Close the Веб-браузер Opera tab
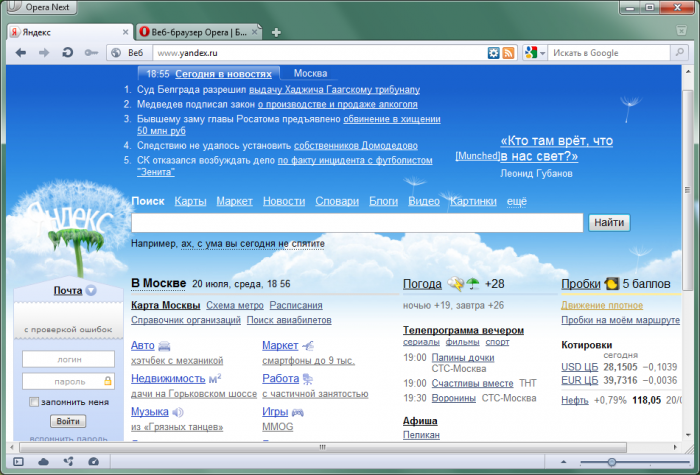 pyautogui.click(x=254, y=32)
